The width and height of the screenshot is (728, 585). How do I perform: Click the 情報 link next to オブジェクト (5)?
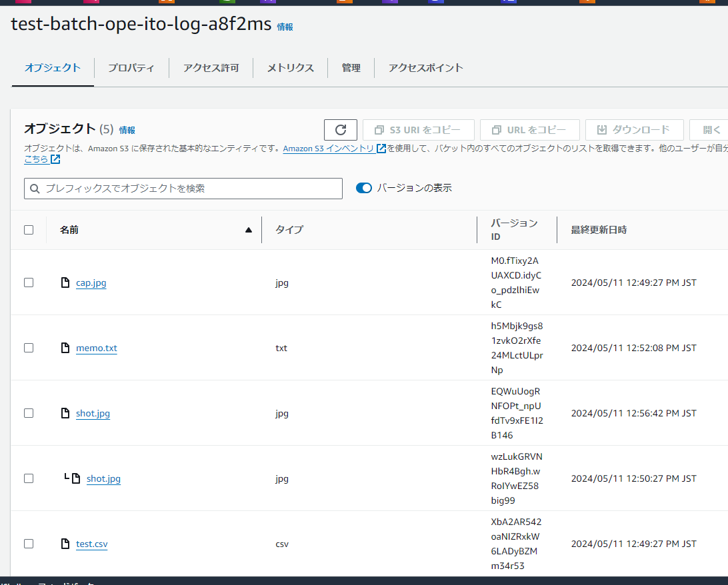[x=127, y=130]
